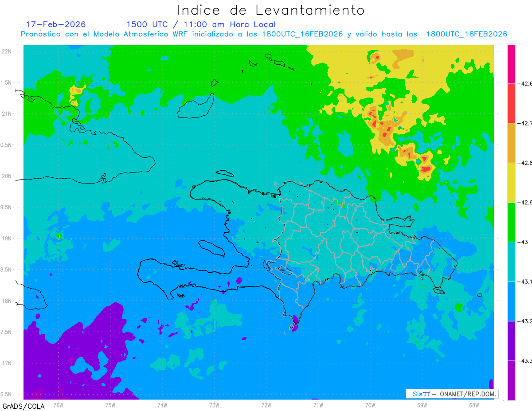Click the red legend color block

pos(511,103)
